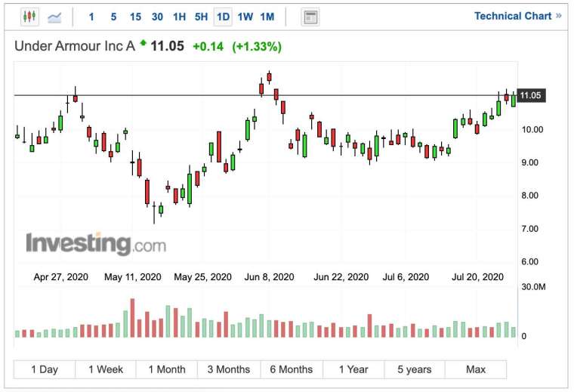Screen dimensions: 574x392
Task: Select the 5 minute interval
Action: (x=113, y=17)
